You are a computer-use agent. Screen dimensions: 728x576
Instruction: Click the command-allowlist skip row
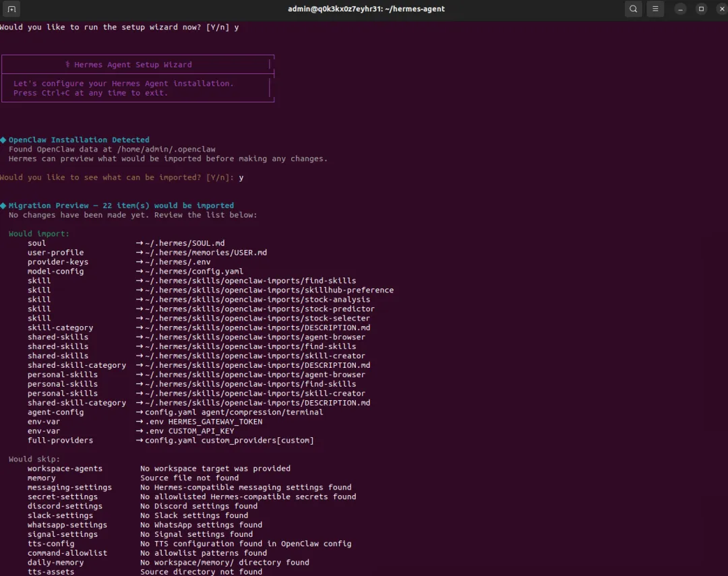pos(147,553)
